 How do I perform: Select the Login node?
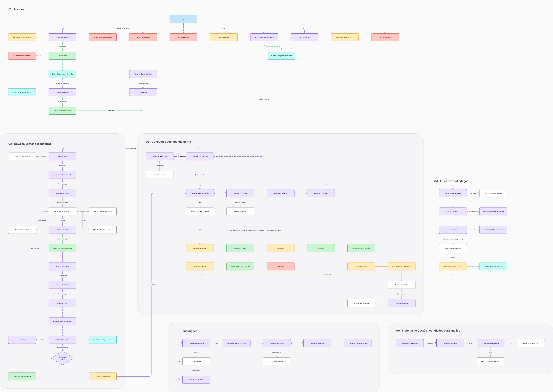coord(183,19)
